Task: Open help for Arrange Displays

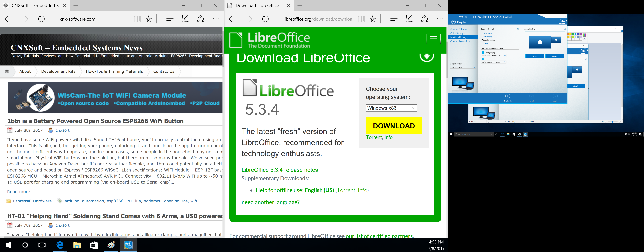Action: [565, 29]
